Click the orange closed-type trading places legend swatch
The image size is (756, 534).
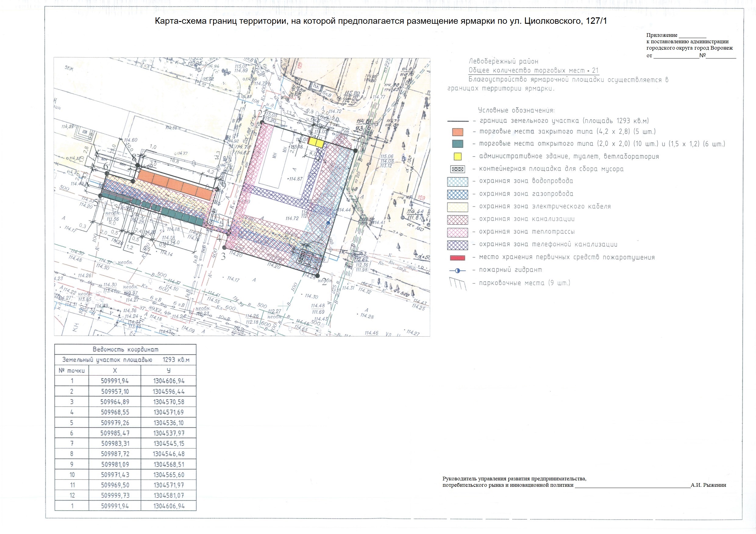[x=457, y=132]
